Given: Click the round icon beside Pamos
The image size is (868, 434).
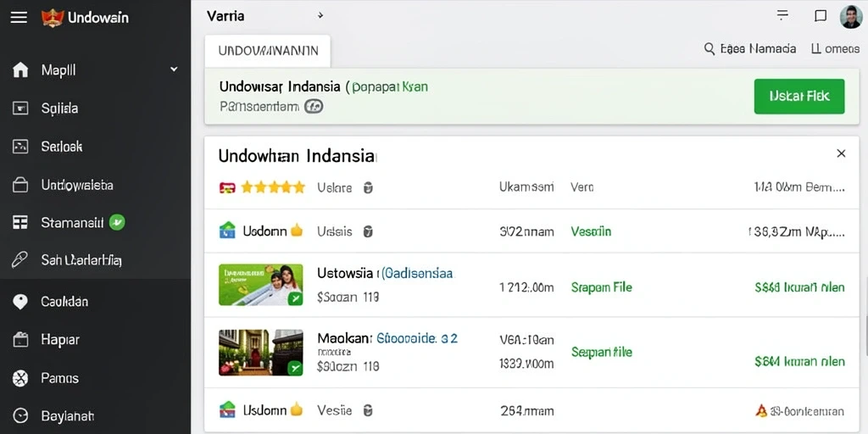Looking at the screenshot, I should [20, 379].
